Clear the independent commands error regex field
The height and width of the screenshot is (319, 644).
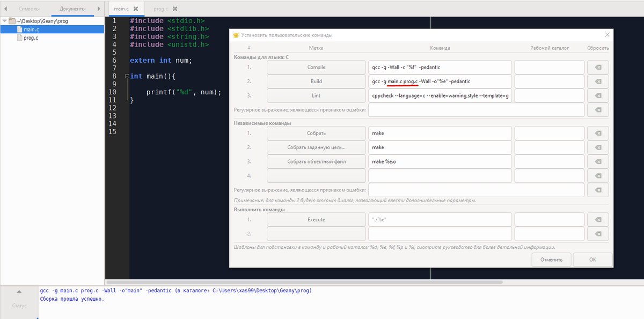click(x=598, y=190)
